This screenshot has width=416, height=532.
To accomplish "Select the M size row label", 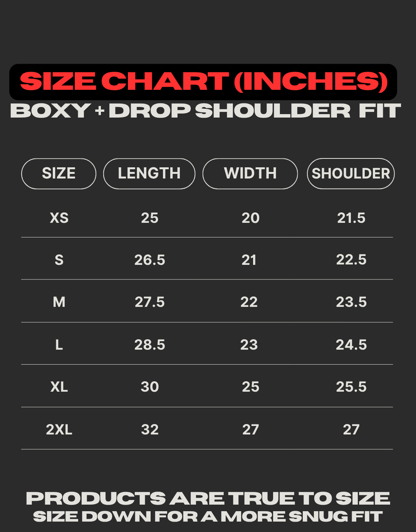I will (59, 302).
